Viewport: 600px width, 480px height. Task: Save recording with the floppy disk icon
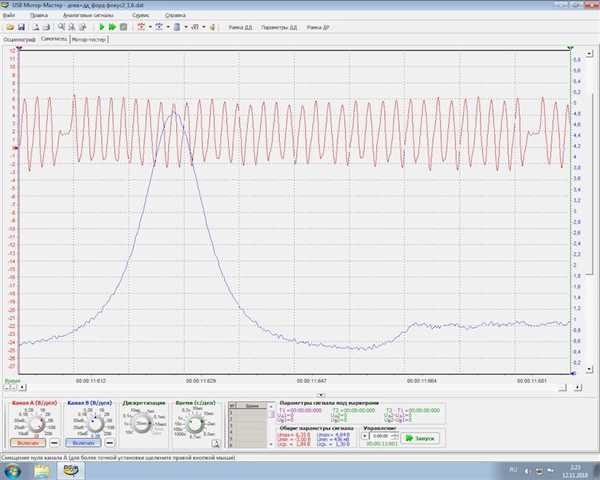click(x=21, y=27)
